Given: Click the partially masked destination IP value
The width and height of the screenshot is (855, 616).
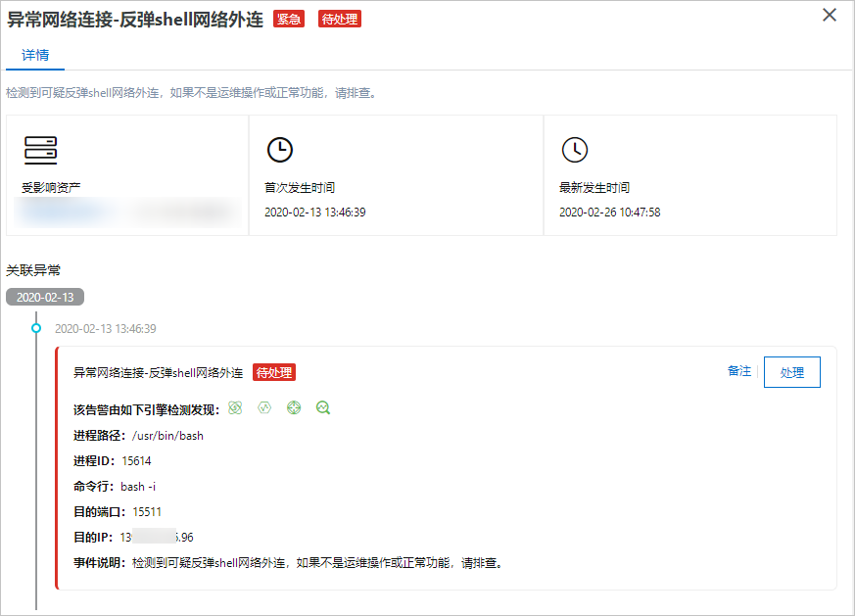Looking at the screenshot, I should [157, 538].
